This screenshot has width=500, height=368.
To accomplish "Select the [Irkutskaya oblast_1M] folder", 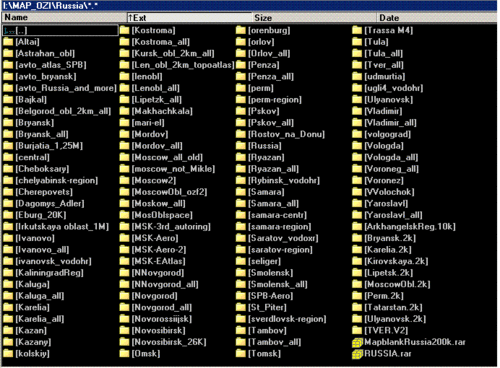I will [x=56, y=227].
